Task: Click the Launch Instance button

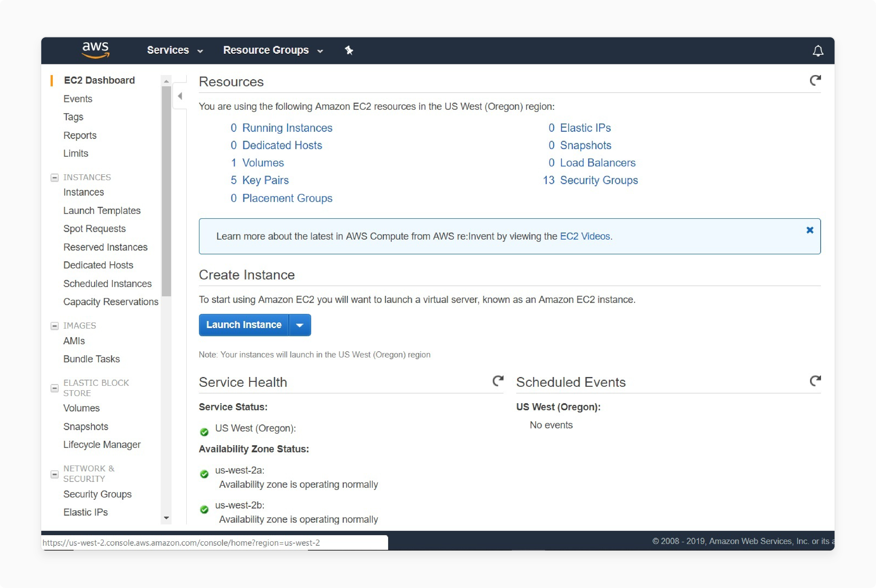Action: [x=244, y=325]
